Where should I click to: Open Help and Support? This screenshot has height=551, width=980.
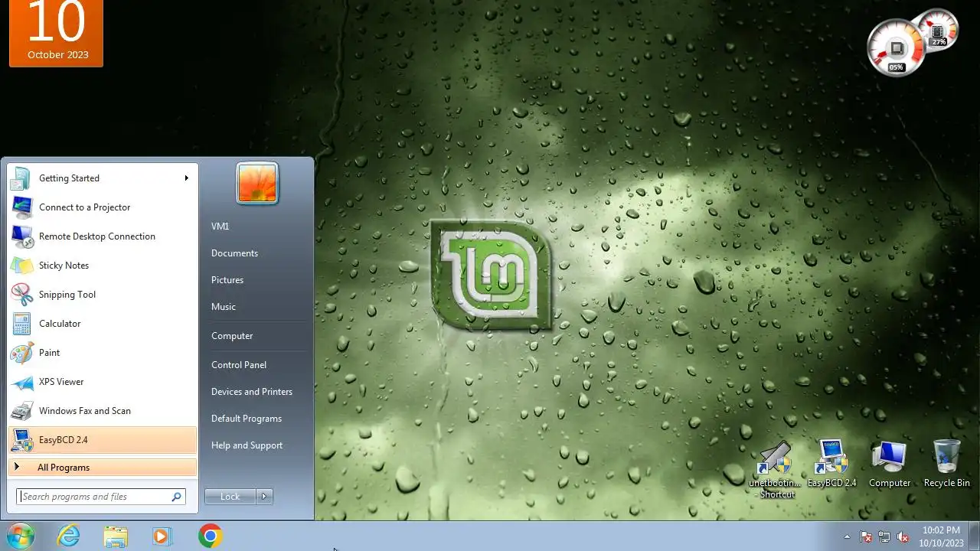pos(247,445)
